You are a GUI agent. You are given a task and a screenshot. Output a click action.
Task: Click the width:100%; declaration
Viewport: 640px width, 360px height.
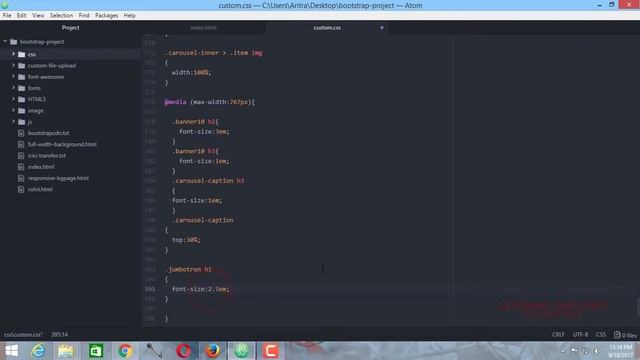pos(191,72)
